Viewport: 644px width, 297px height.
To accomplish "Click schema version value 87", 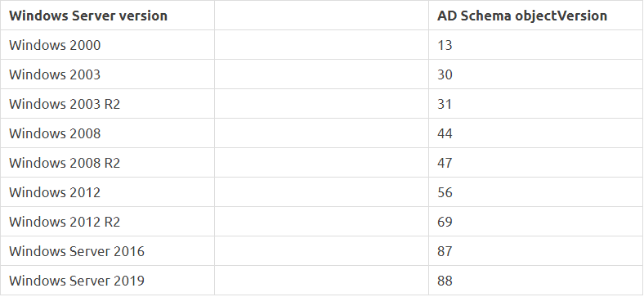I will (445, 251).
